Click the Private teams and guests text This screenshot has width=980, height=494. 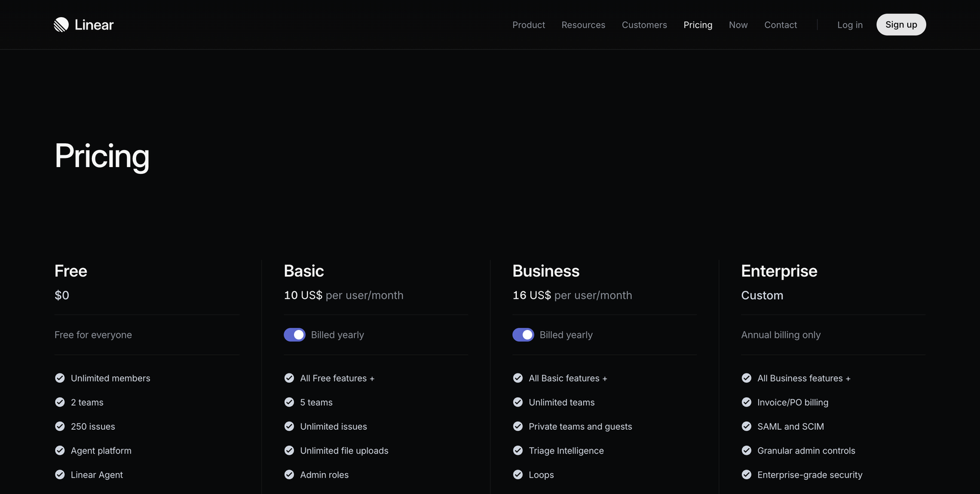coord(580,427)
